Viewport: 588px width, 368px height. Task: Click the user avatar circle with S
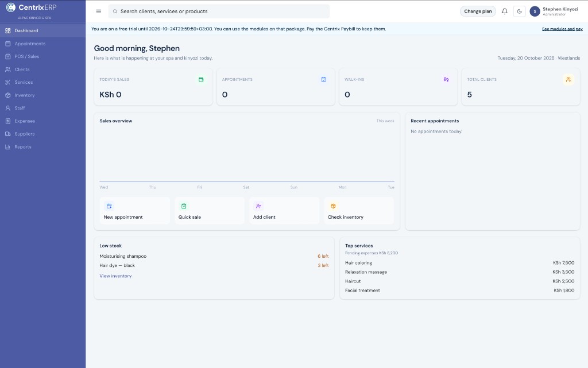(535, 11)
